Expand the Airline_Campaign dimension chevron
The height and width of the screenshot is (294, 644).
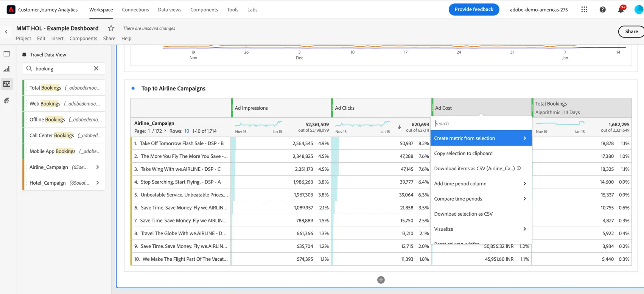[x=98, y=167]
